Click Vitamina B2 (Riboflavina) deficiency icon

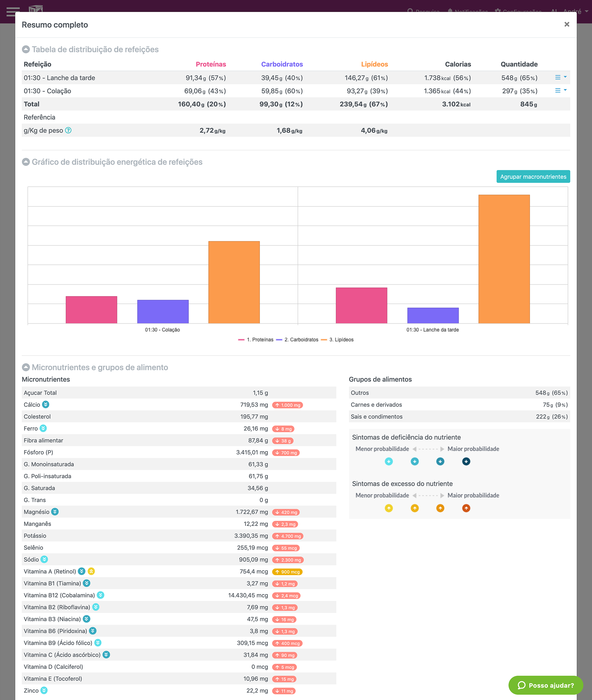[x=96, y=607]
